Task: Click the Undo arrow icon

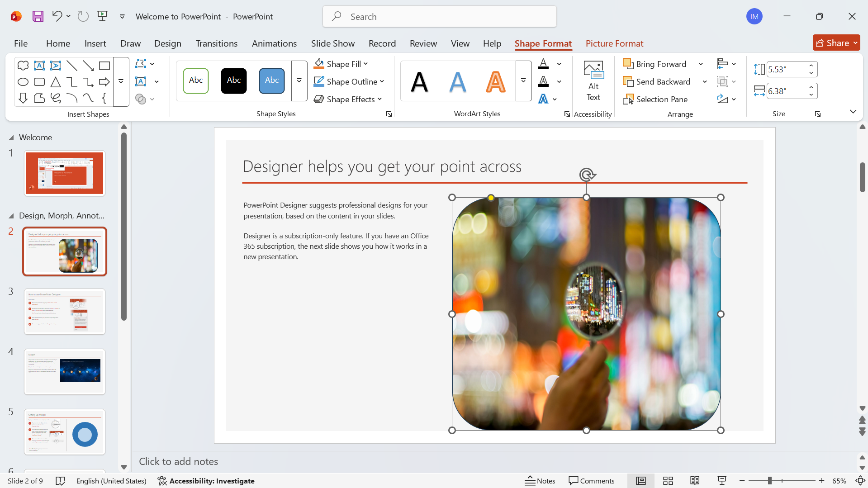Action: click(57, 16)
